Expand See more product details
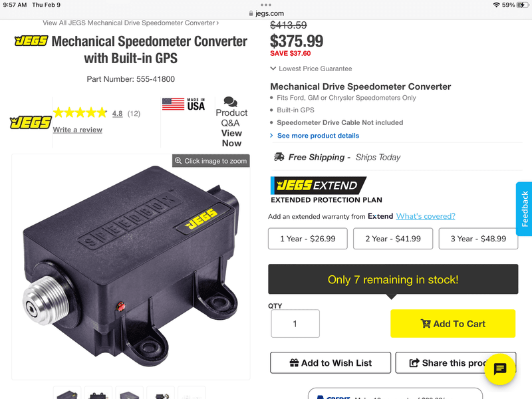Screen dimensions: 532x399 318,136
